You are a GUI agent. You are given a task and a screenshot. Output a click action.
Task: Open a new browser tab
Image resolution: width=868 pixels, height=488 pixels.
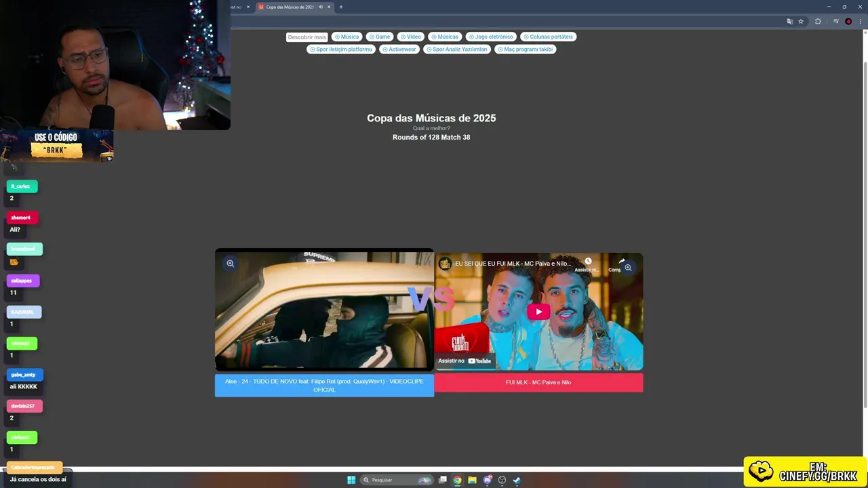pos(341,7)
